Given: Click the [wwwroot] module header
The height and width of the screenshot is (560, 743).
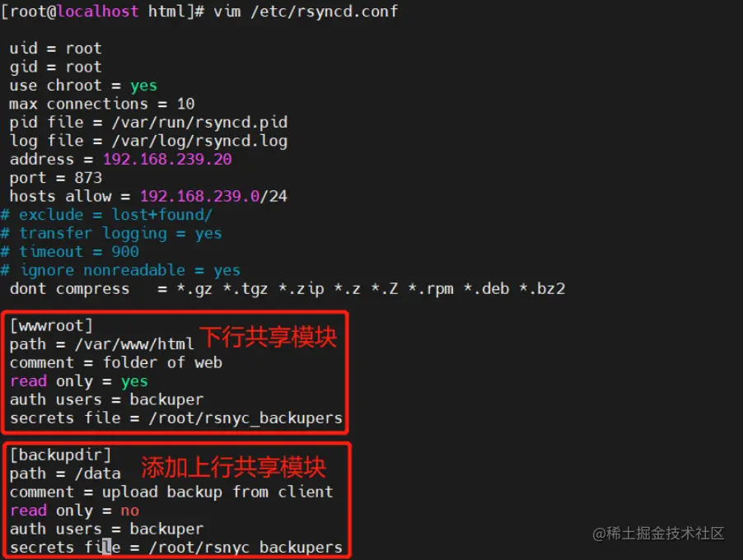Looking at the screenshot, I should (x=51, y=326).
